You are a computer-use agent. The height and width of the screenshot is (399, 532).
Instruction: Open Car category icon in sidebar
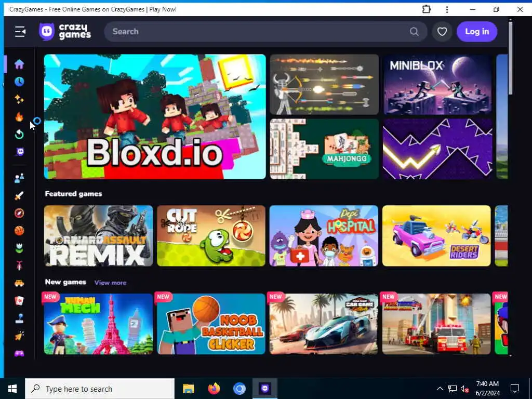coord(19,283)
